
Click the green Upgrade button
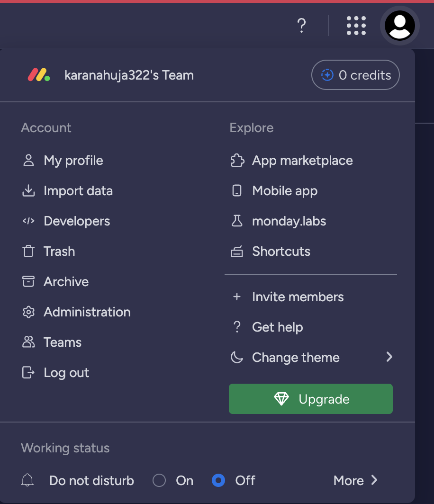click(310, 399)
